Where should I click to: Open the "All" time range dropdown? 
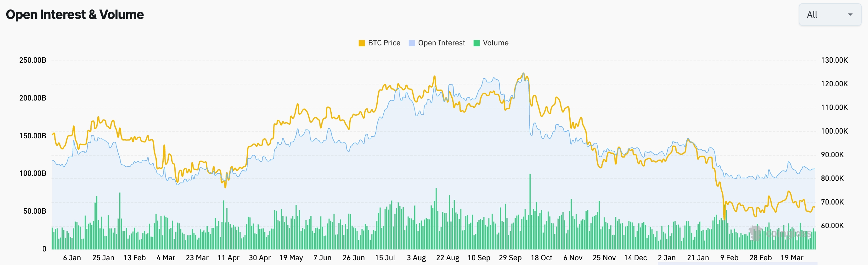tap(829, 14)
